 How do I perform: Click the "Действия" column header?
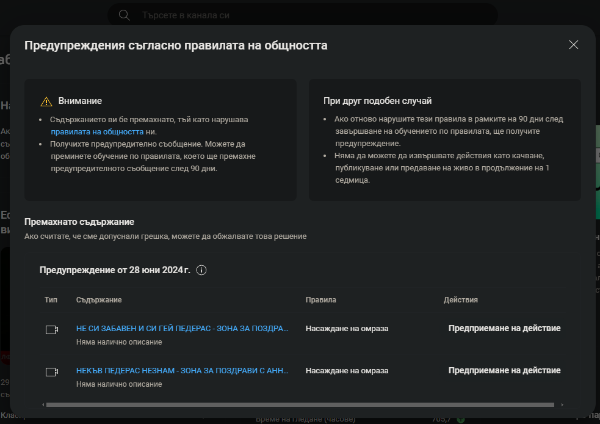[x=461, y=300]
